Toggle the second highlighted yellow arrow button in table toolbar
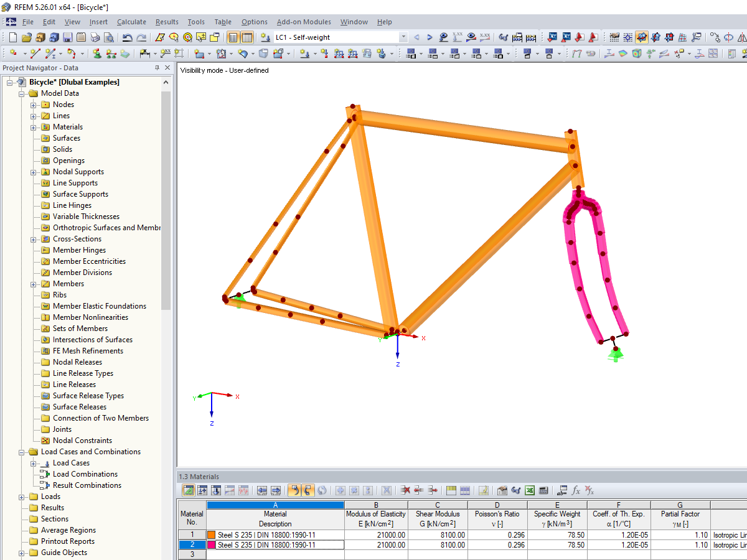The width and height of the screenshot is (747, 560). click(x=308, y=490)
